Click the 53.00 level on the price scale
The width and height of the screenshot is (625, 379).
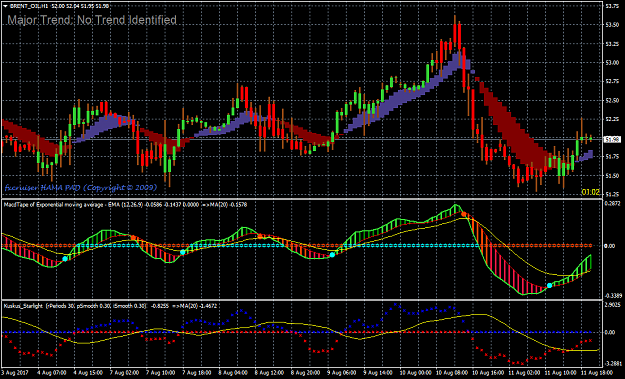coord(612,63)
